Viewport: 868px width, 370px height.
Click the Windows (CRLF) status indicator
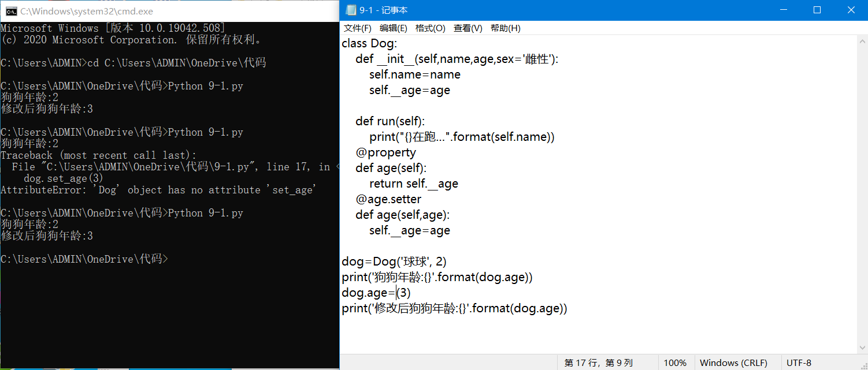[733, 362]
